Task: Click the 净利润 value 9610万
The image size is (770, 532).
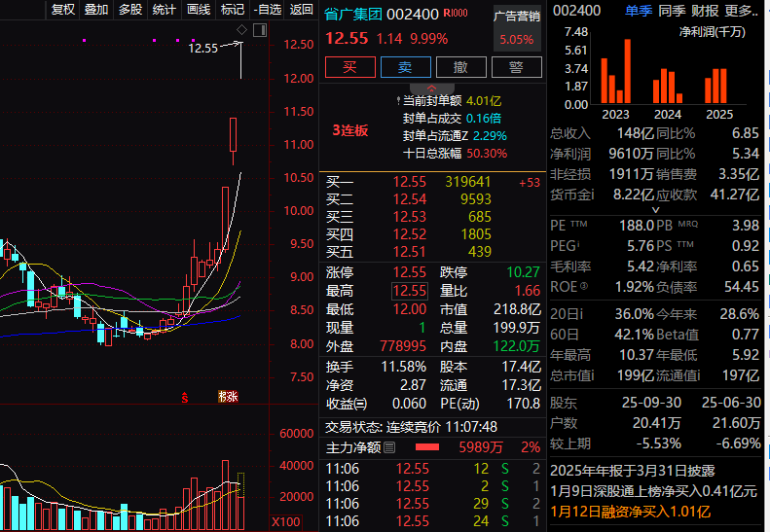Action: 631,154
